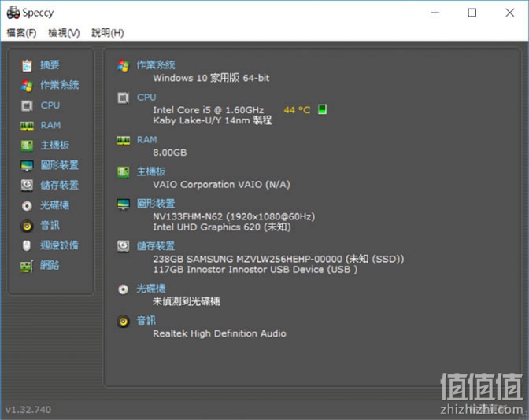Open the 檢視(V) menu
This screenshot has height=420, width=529.
[64, 33]
